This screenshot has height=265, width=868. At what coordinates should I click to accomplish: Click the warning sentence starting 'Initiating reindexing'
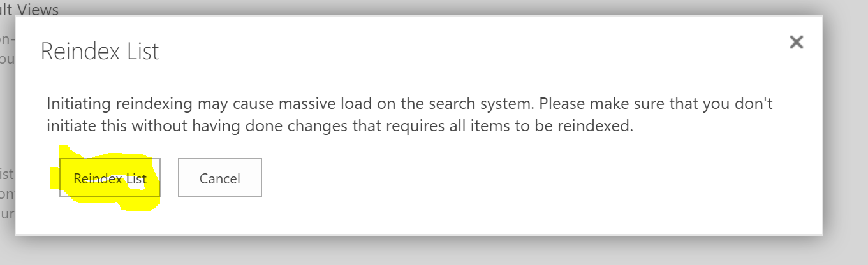pyautogui.click(x=409, y=104)
